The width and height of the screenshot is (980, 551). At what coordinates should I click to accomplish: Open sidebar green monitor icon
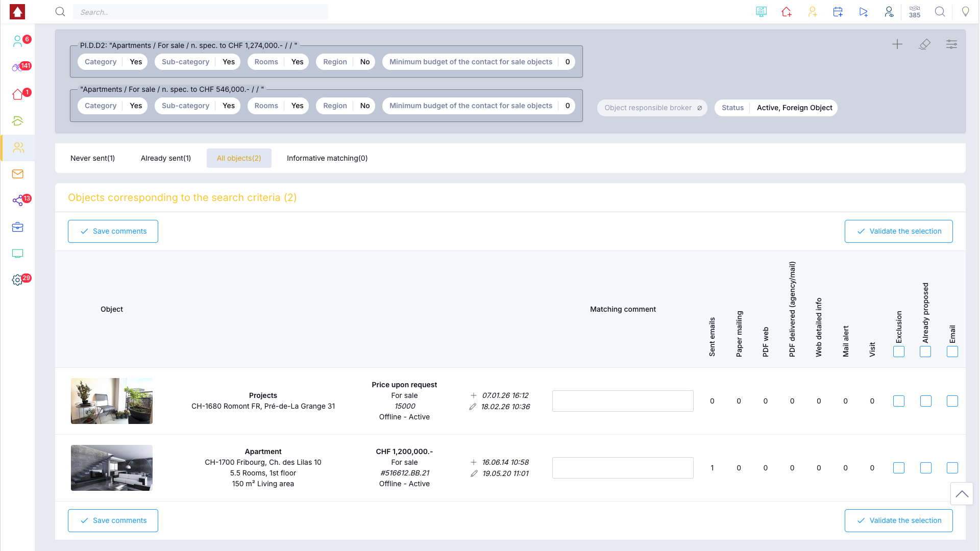(x=18, y=254)
